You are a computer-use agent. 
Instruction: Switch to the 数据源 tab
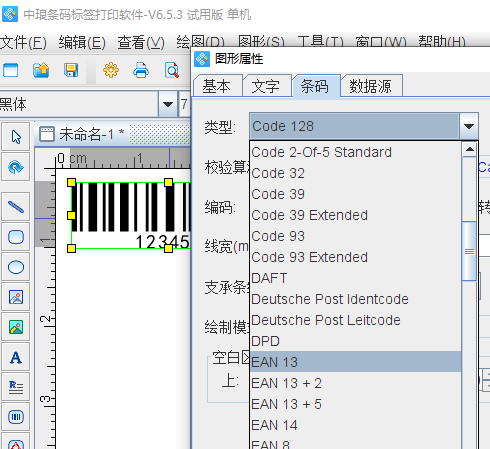[371, 86]
